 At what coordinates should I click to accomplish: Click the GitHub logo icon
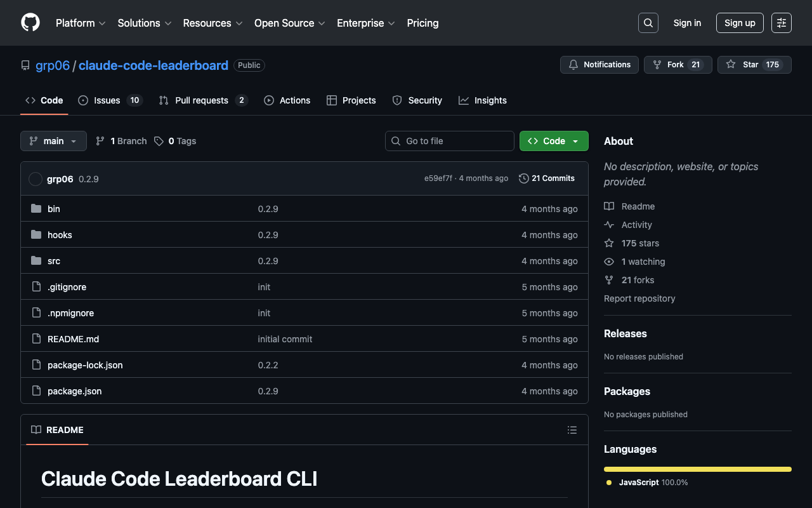tap(30, 23)
